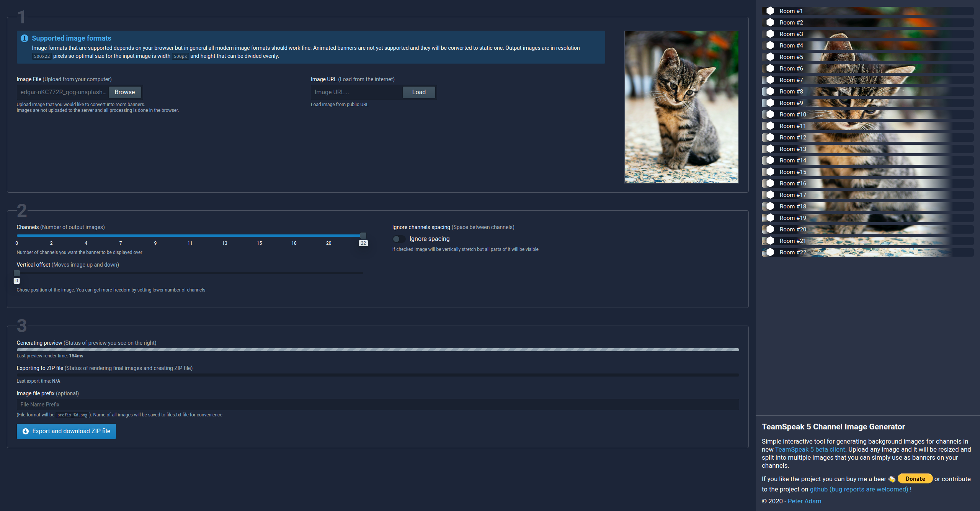Select Room #8 in the channel list

click(x=867, y=92)
